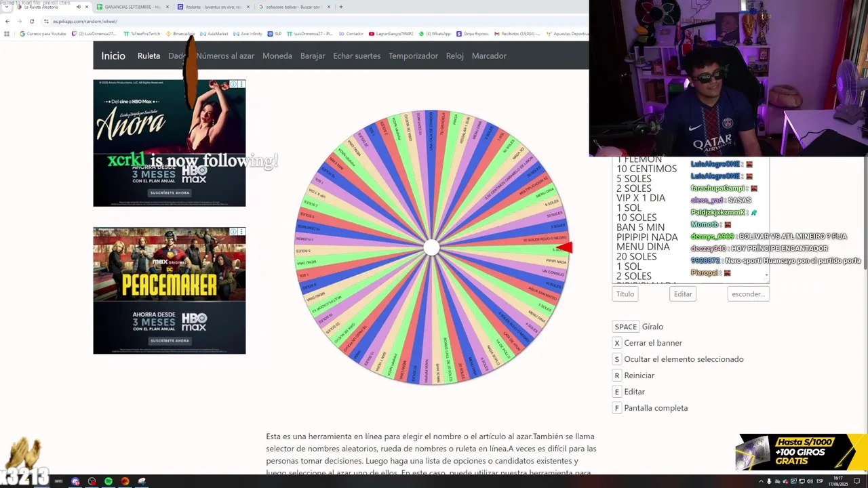Open Spotify from the taskbar
This screenshot has width=868, height=488.
pyautogui.click(x=108, y=481)
